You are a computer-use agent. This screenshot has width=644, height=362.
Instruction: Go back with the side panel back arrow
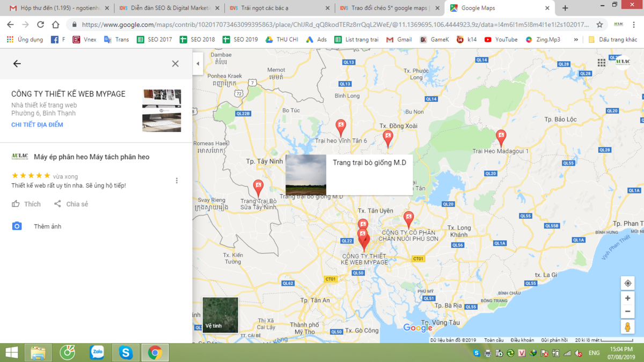click(17, 64)
